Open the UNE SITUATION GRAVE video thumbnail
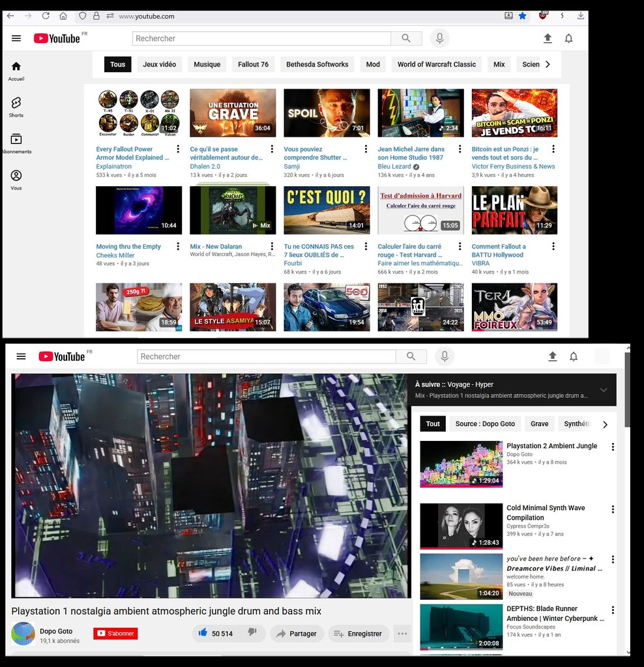Screen dimensions: 644x667 233,113
